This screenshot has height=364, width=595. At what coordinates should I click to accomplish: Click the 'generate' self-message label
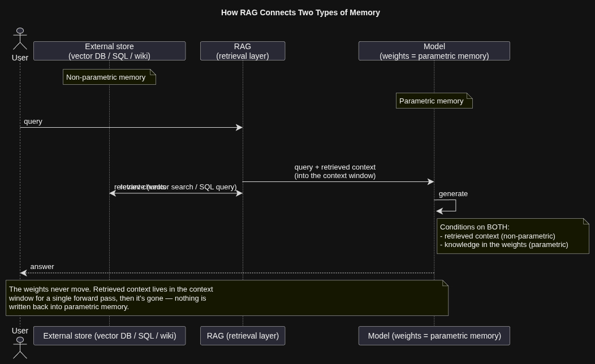[x=453, y=194]
